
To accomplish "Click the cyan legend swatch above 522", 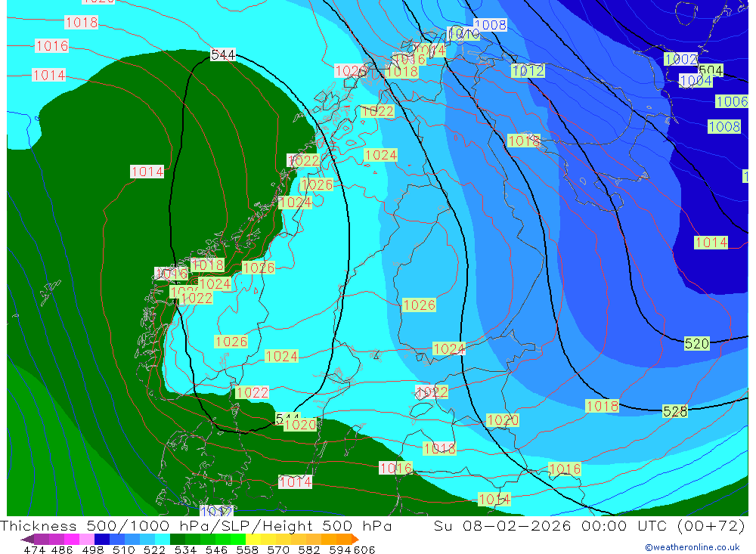I will click(163, 539).
